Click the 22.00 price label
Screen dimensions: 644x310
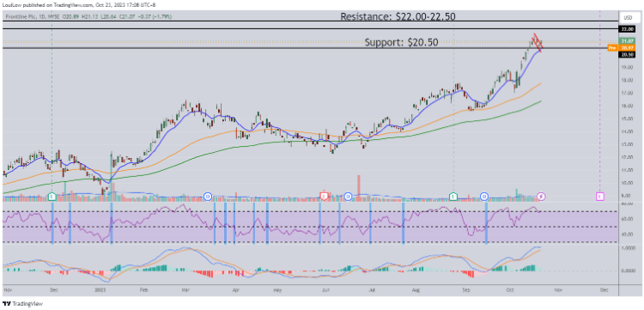click(x=628, y=29)
